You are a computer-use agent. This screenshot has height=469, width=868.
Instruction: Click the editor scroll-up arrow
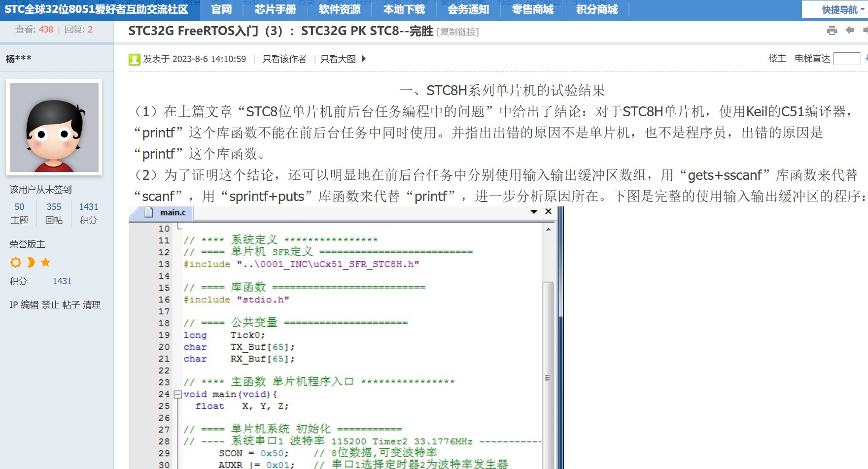click(x=548, y=230)
